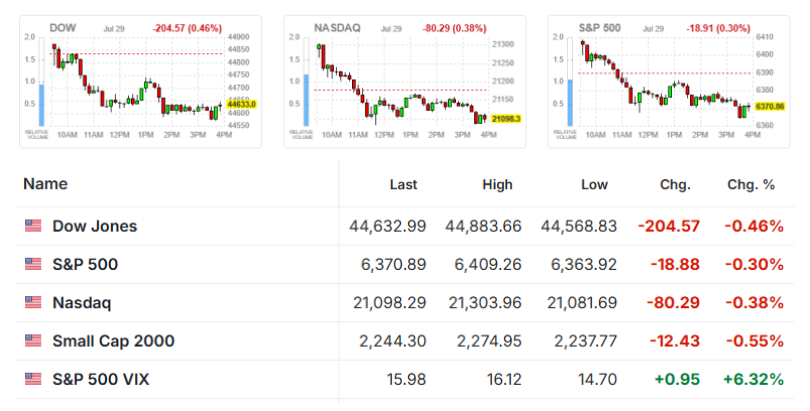Open the S&P 500 VIX index link
The width and height of the screenshot is (810, 411).
tap(101, 380)
